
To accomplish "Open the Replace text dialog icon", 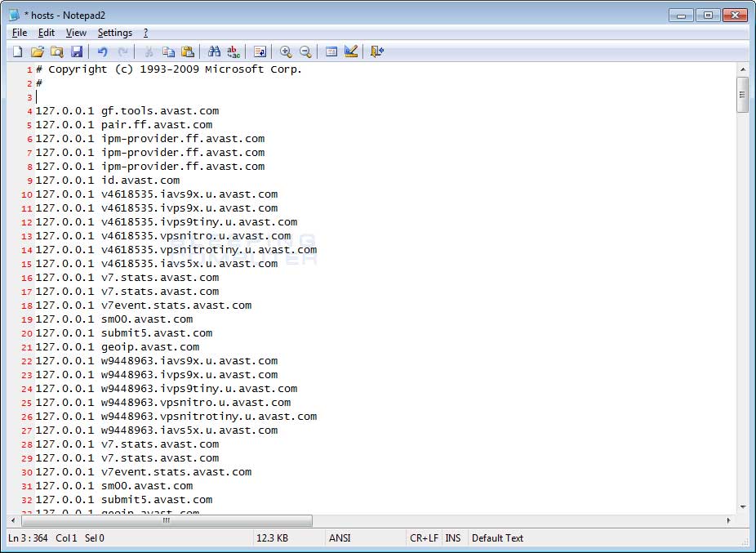I will pos(233,51).
